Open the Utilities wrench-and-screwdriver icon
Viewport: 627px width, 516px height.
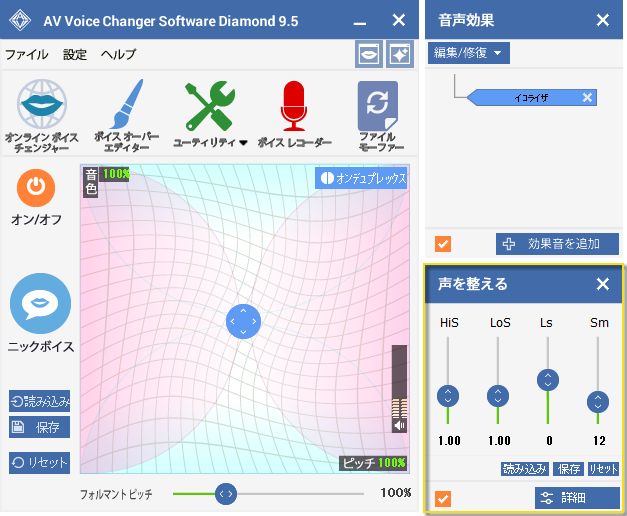[210, 106]
